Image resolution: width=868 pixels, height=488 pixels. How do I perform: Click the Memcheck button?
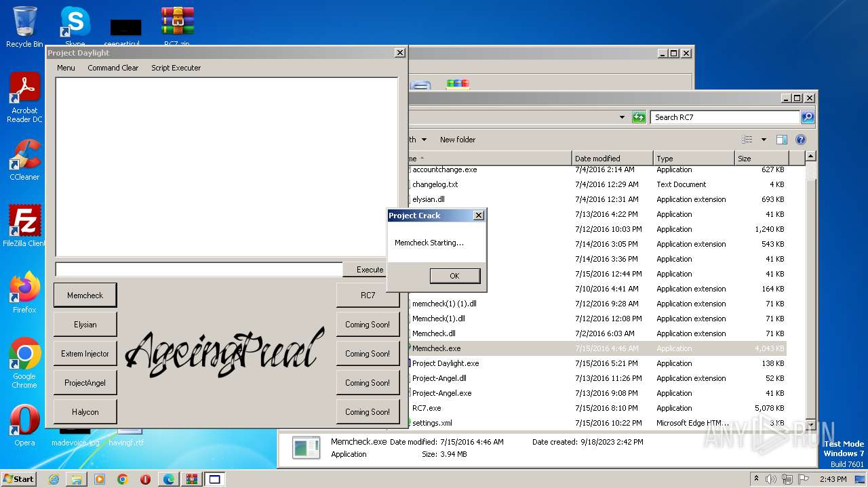(85, 296)
